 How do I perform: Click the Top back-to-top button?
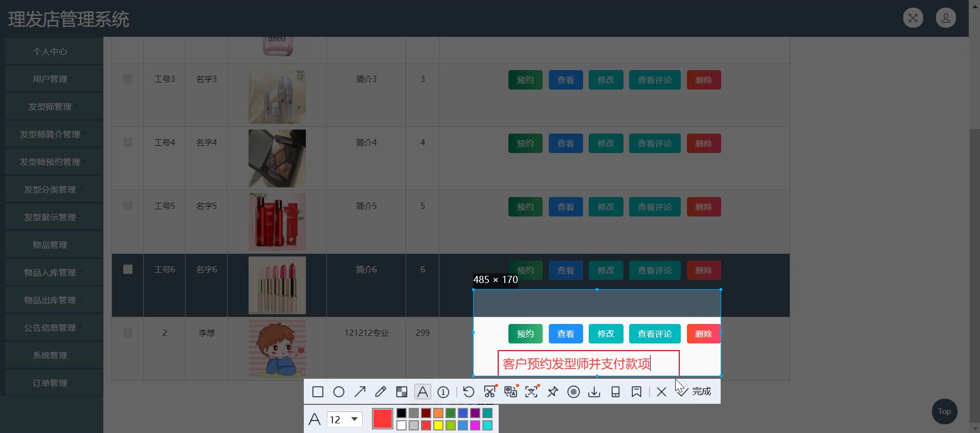(944, 412)
